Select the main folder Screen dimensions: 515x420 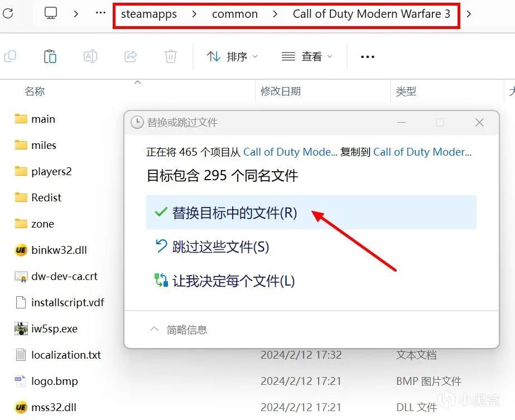(x=43, y=119)
